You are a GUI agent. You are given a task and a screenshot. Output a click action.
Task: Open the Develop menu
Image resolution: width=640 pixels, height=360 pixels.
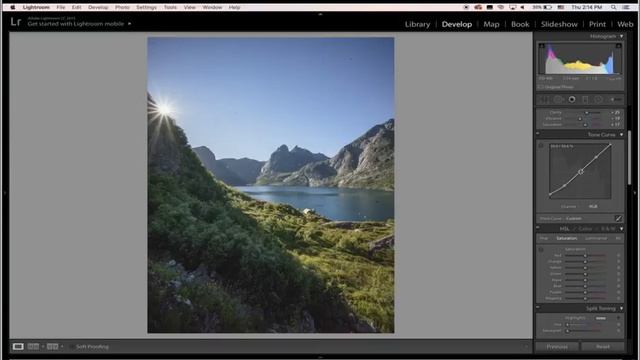click(x=98, y=7)
